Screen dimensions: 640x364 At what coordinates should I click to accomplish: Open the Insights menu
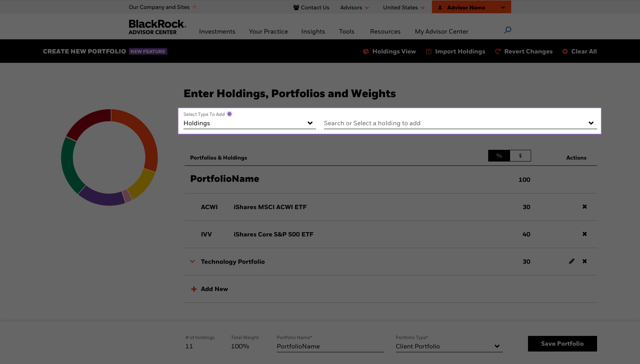pyautogui.click(x=313, y=32)
